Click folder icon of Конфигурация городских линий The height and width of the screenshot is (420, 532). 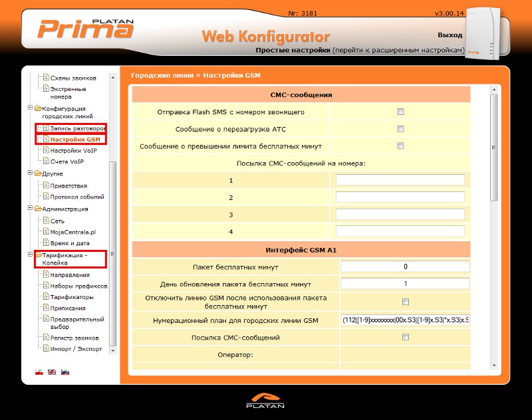(x=38, y=108)
